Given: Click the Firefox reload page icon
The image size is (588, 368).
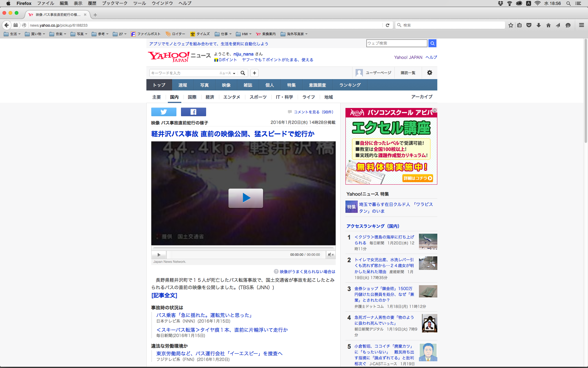Looking at the screenshot, I should (387, 25).
